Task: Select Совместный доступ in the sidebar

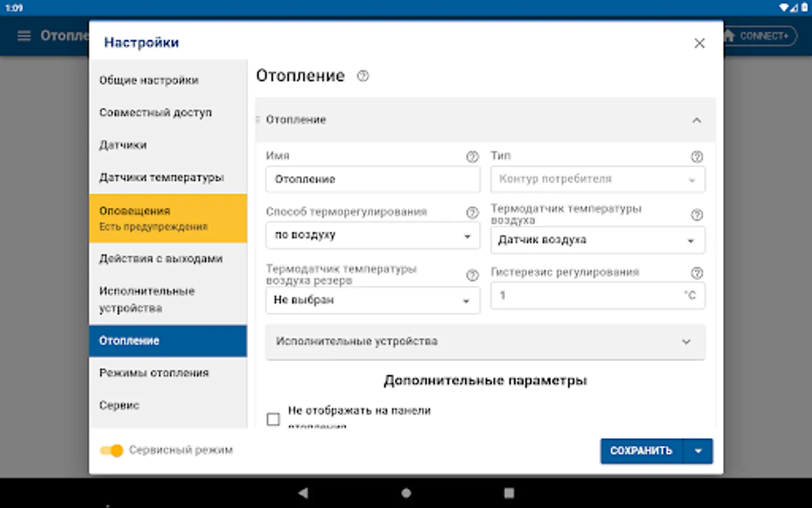Action: (168, 112)
